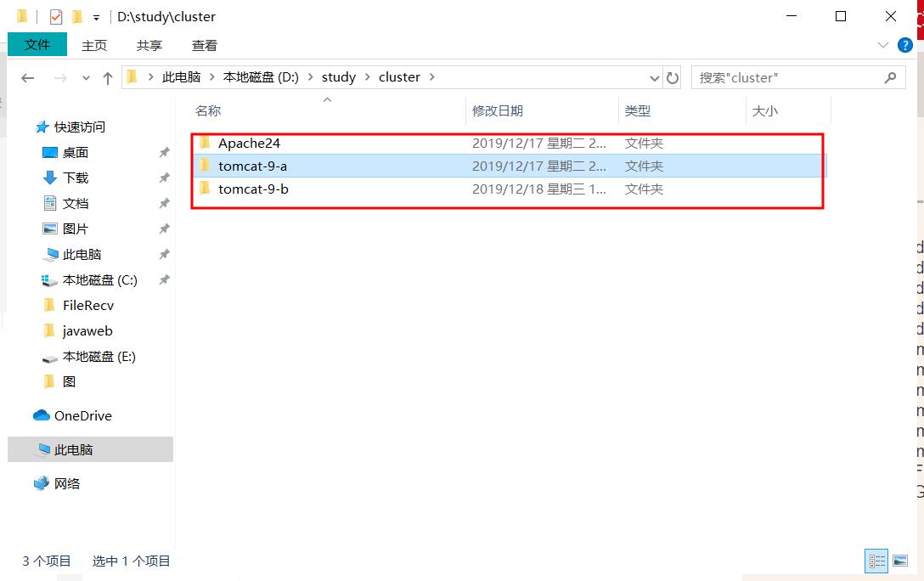
Task: Open the blue help question mark
Action: 904,45
